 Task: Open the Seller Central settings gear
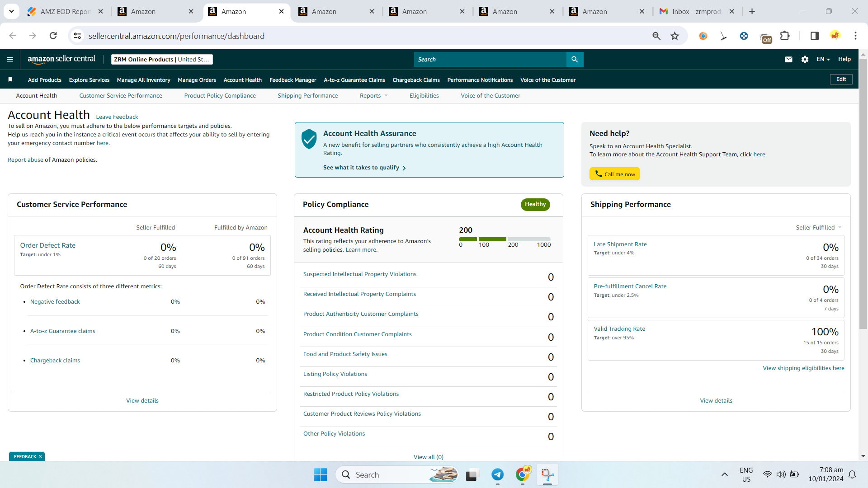click(805, 59)
